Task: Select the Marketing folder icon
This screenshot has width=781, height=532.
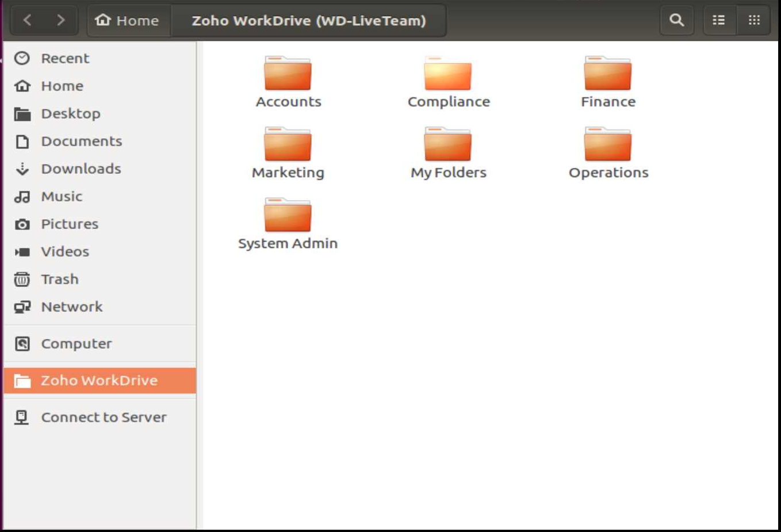Action: (288, 144)
